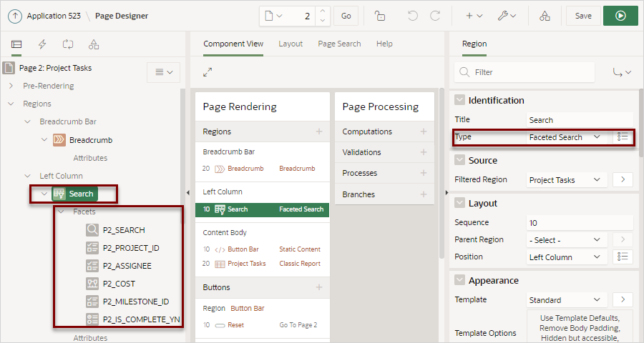The width and height of the screenshot is (644, 343).
Task: Click the Template Options button text
Action: tap(580, 328)
